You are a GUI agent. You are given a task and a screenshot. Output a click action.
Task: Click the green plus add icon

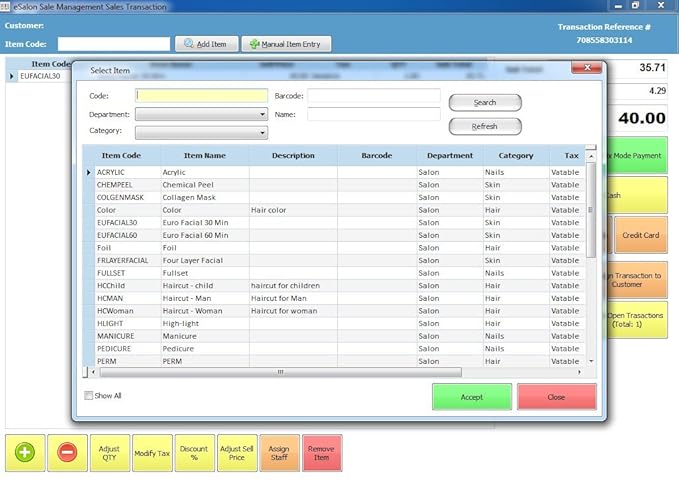(x=26, y=453)
